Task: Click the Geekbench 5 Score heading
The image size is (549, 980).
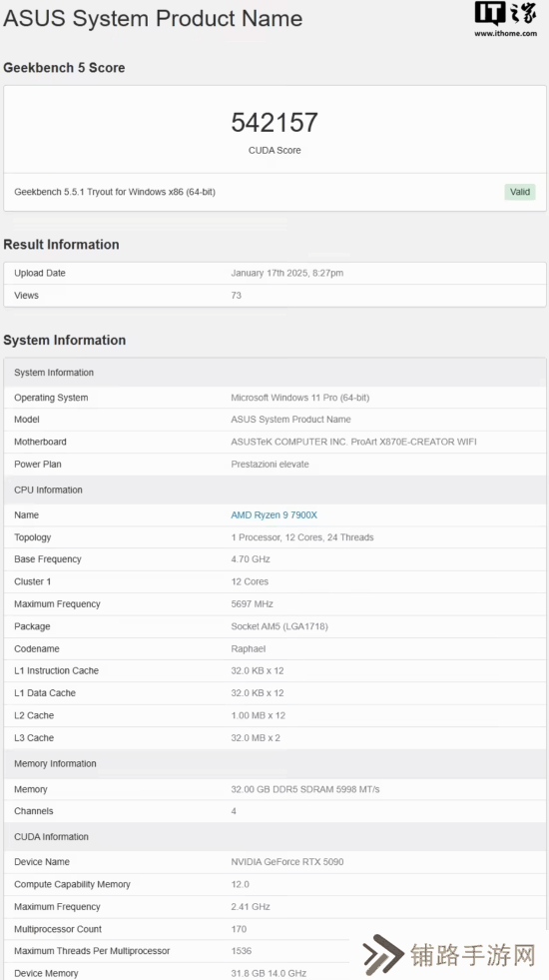Action: pos(64,68)
